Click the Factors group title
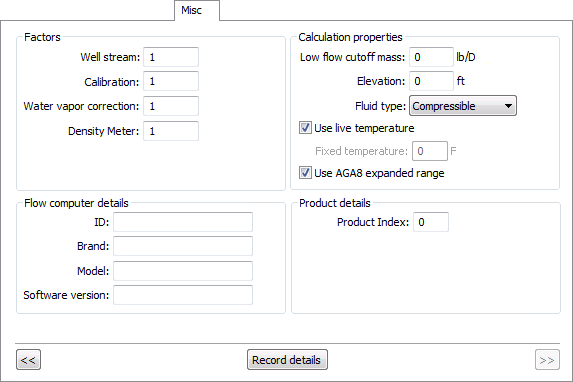 click(42, 37)
